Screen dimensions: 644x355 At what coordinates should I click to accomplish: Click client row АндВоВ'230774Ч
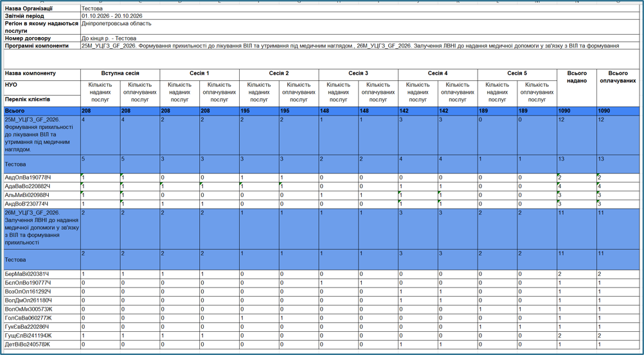[x=42, y=204]
